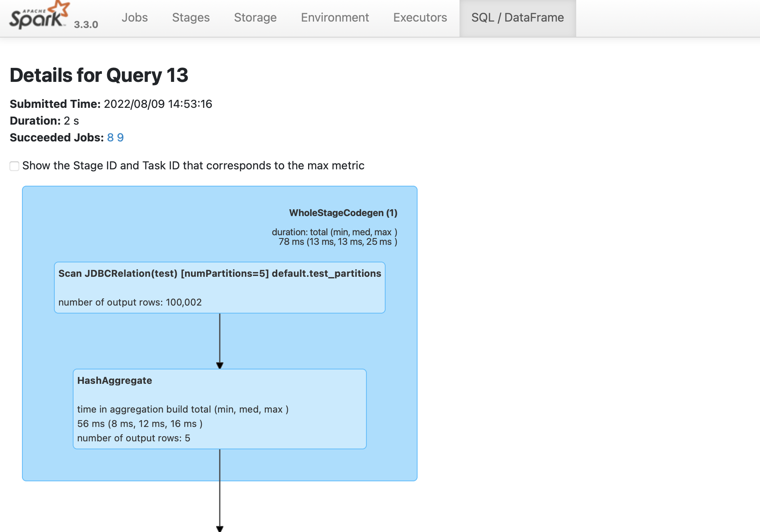The height and width of the screenshot is (532, 760).
Task: Open succeeded job 9 link
Action: (x=120, y=137)
